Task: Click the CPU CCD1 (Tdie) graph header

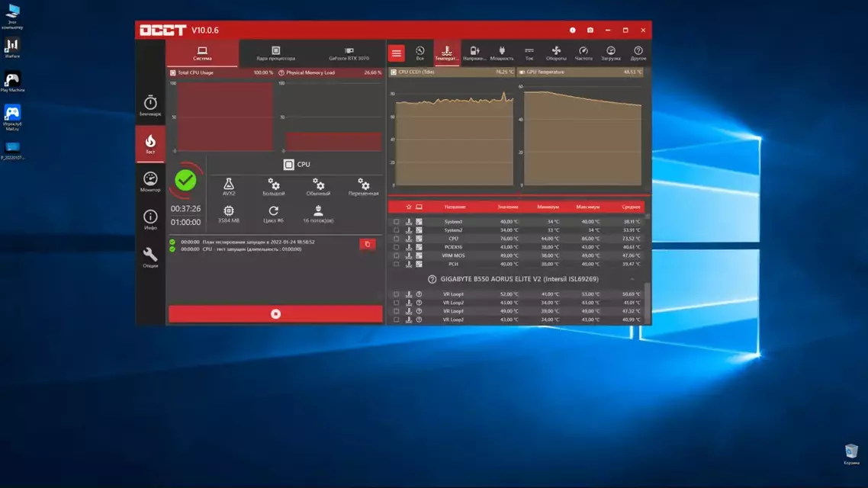Action: click(452, 72)
